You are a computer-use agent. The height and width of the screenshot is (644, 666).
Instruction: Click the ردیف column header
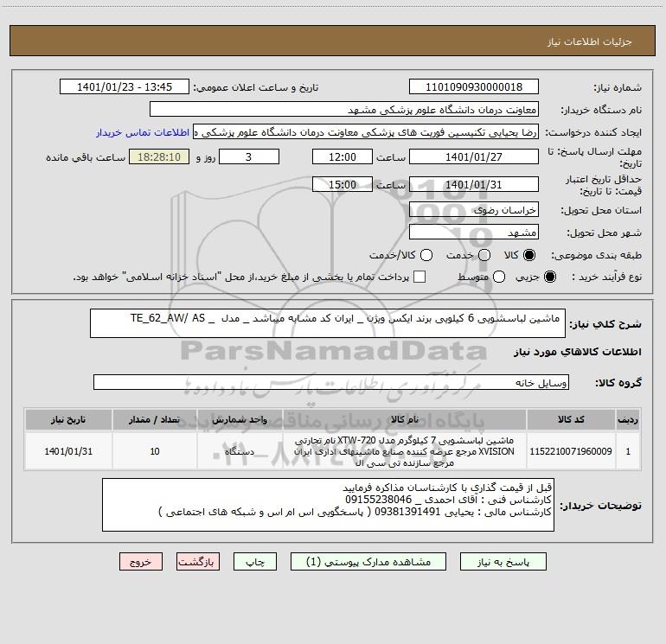coord(628,419)
